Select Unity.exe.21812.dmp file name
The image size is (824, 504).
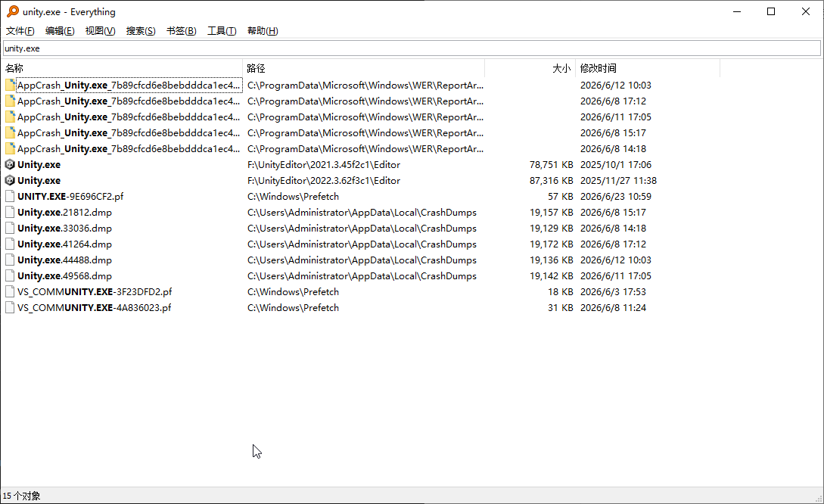click(64, 213)
